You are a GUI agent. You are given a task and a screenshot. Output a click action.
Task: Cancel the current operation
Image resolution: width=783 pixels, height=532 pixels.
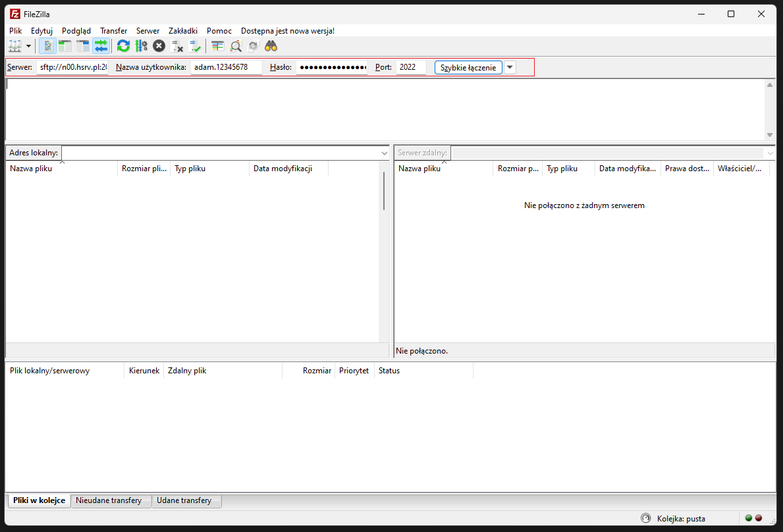click(158, 45)
